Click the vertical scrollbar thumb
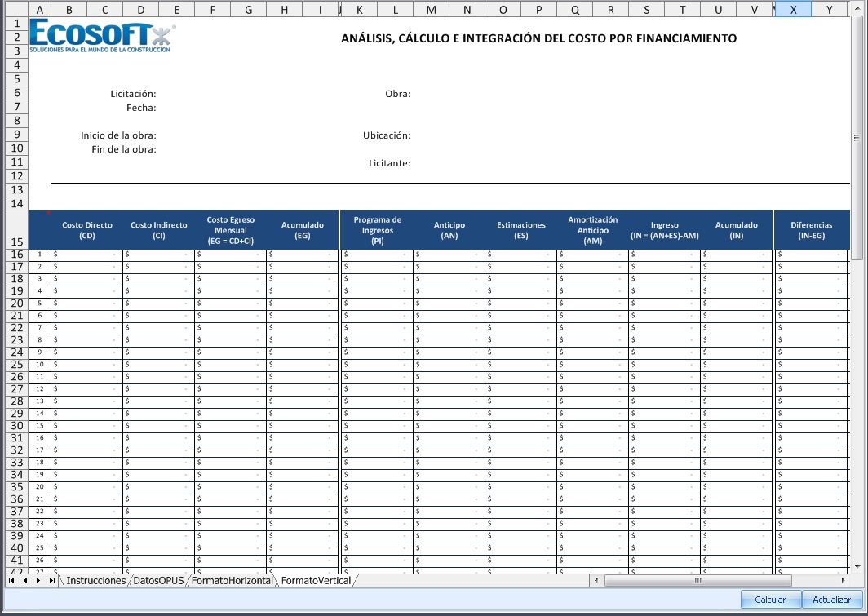The image size is (868, 616). (x=856, y=137)
